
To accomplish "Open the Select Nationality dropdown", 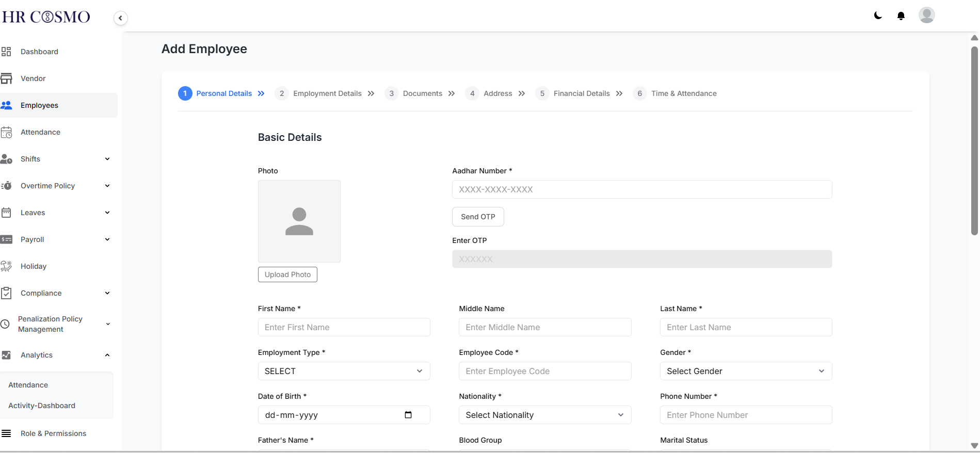I will (544, 415).
